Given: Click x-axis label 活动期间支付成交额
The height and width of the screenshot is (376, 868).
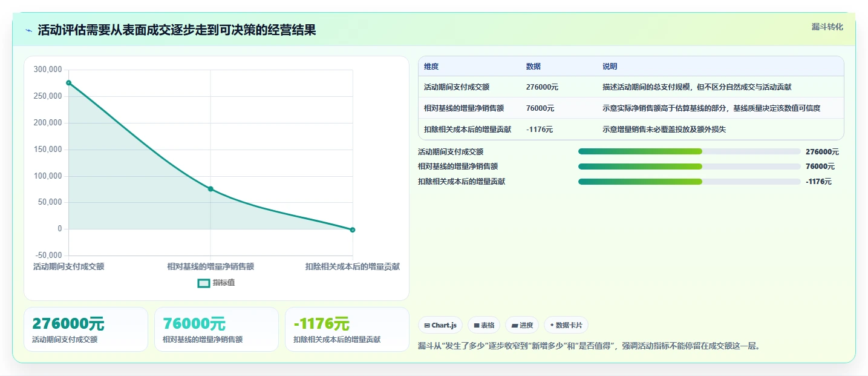Looking at the screenshot, I should (x=68, y=266).
